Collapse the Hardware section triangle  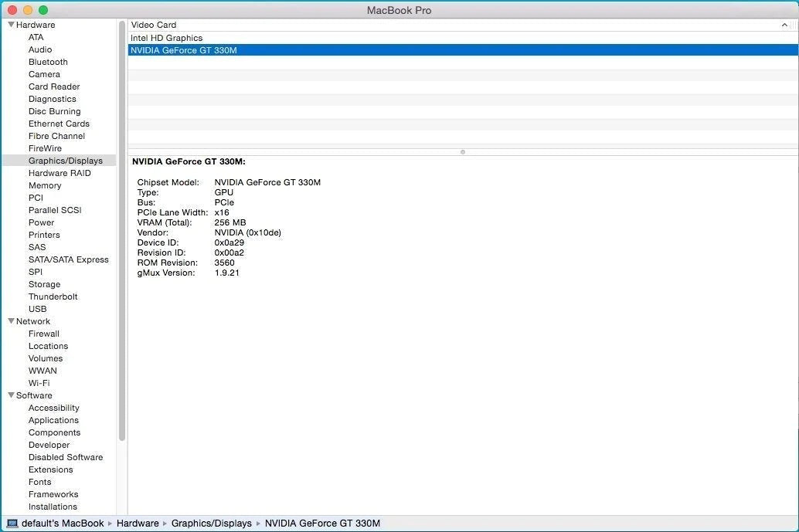click(x=11, y=25)
